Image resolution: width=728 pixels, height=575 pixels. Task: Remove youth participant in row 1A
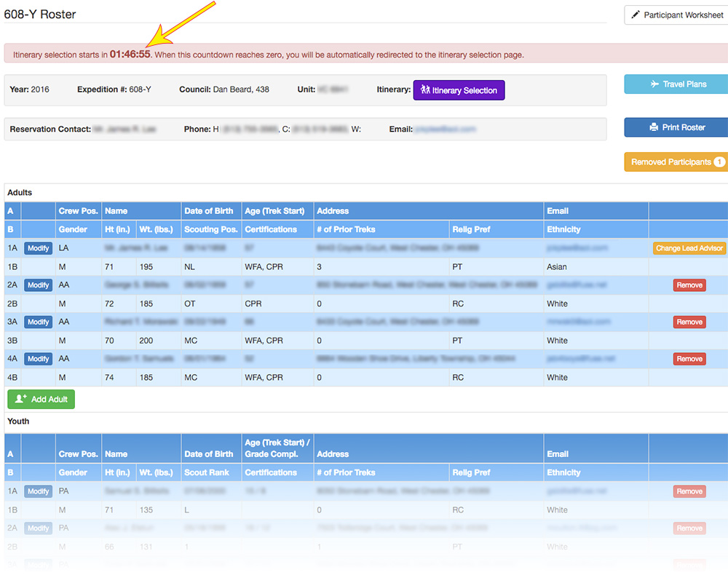tap(689, 491)
